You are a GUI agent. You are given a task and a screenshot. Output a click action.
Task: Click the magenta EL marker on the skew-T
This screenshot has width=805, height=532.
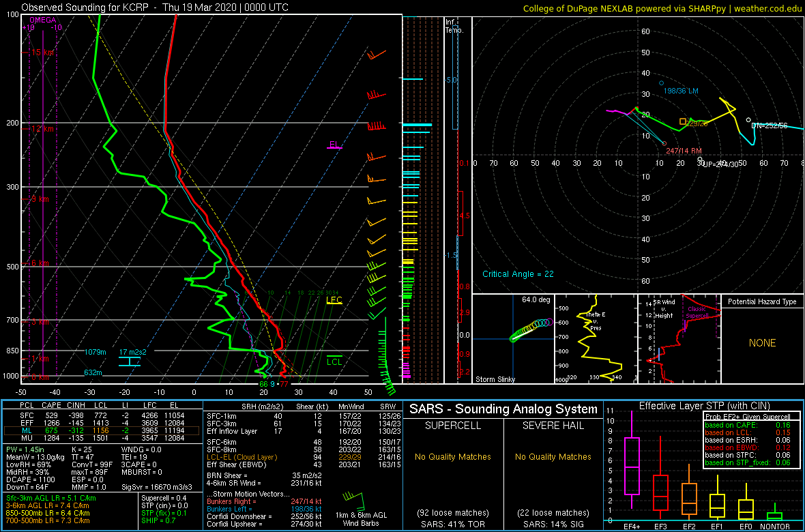pyautogui.click(x=334, y=145)
